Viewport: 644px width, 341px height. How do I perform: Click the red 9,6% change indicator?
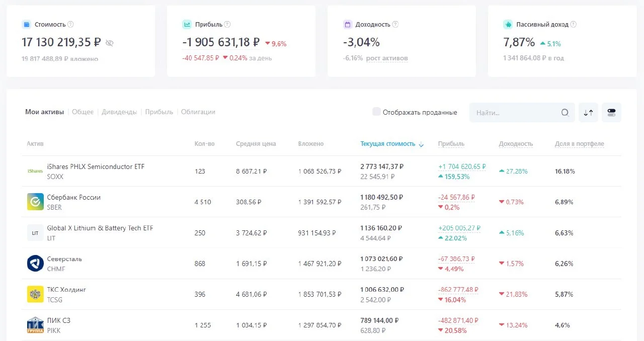[276, 44]
